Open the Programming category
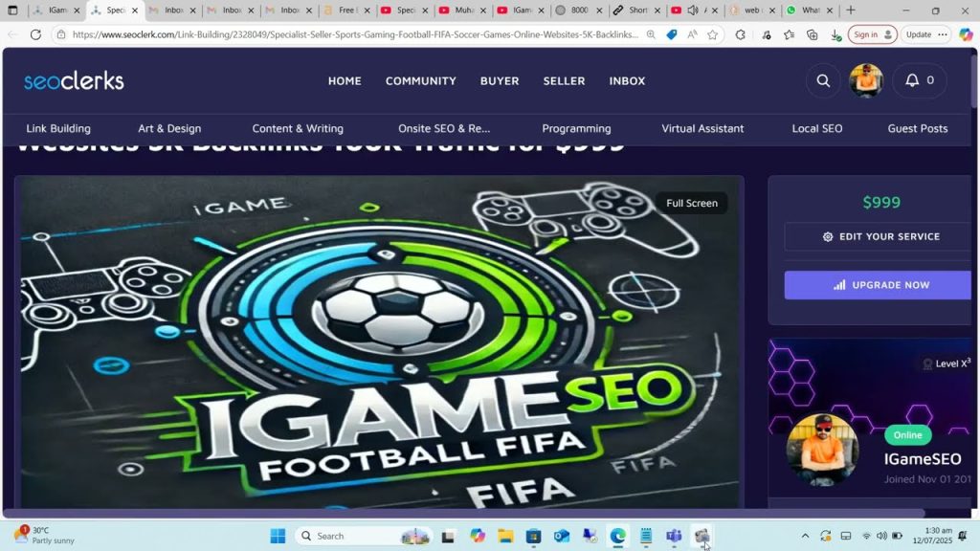The height and width of the screenshot is (551, 980). [576, 128]
